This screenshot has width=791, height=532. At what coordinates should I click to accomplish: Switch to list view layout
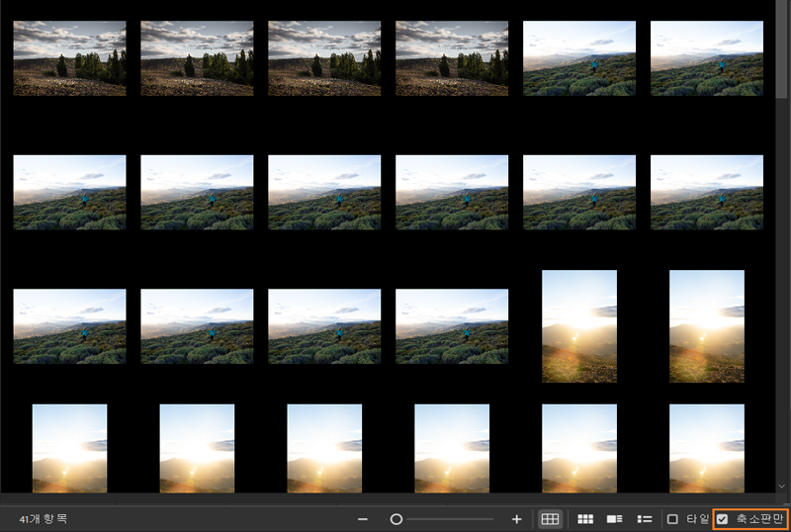(644, 519)
